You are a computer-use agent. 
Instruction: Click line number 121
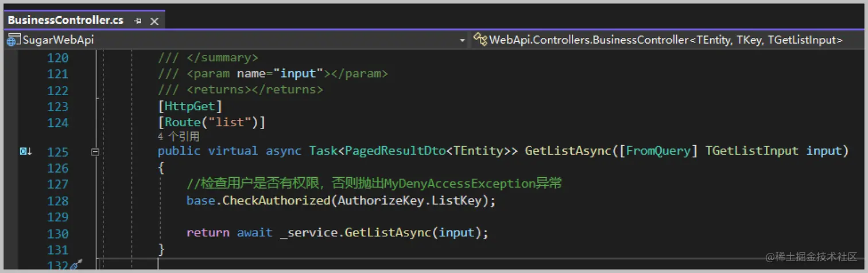pyautogui.click(x=57, y=74)
